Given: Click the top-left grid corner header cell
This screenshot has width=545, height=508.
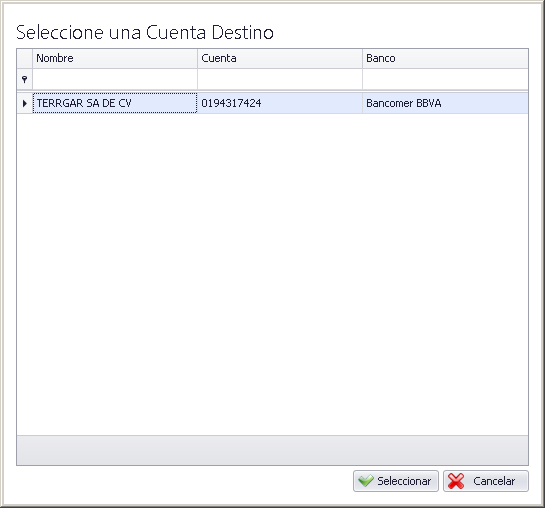Looking at the screenshot, I should click(x=25, y=58).
